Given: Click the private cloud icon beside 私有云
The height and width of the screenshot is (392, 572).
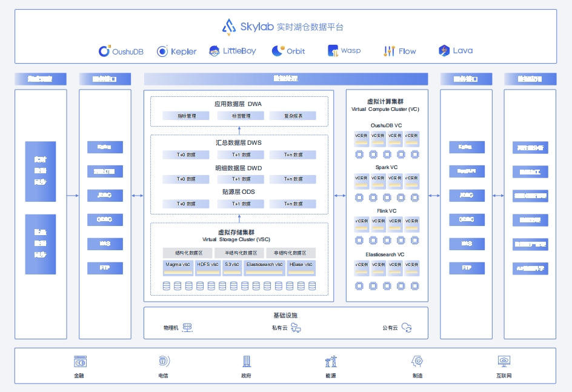Looking at the screenshot, I should [296, 327].
